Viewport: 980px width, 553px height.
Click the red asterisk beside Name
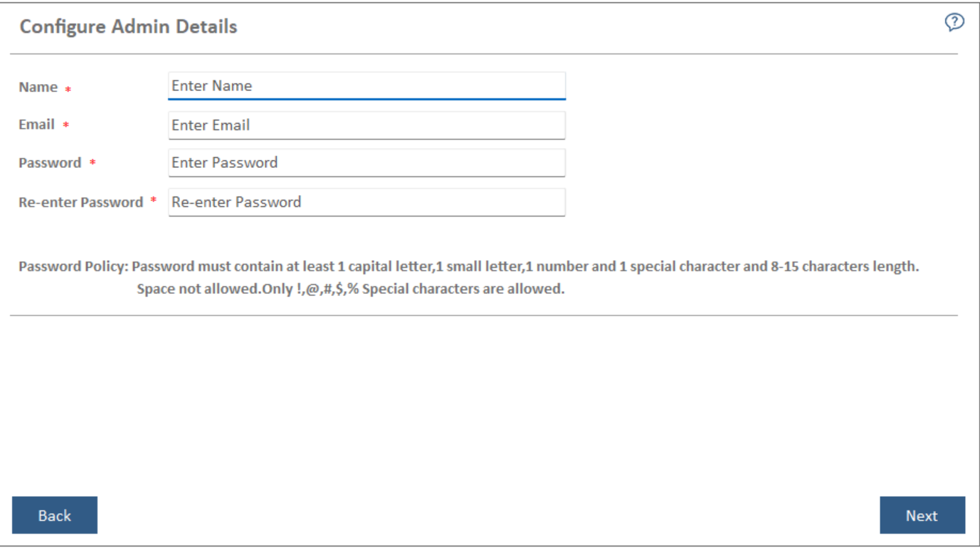click(x=68, y=90)
